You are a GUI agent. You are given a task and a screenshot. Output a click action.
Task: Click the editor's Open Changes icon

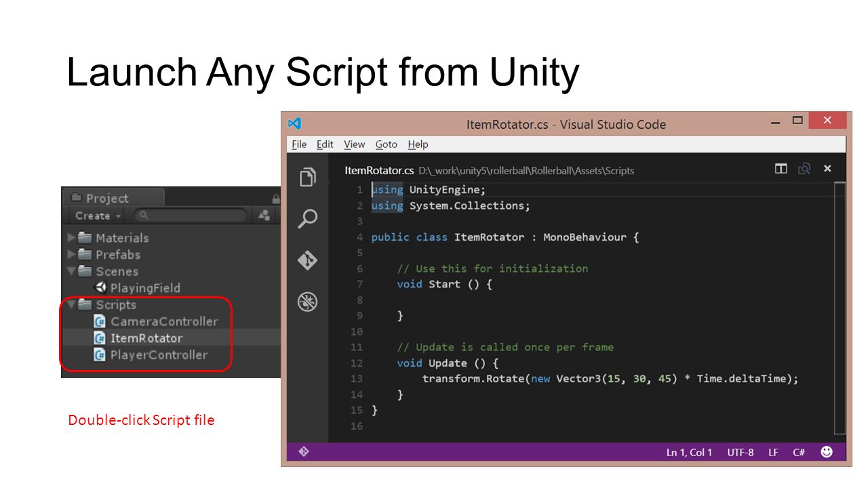tap(804, 169)
